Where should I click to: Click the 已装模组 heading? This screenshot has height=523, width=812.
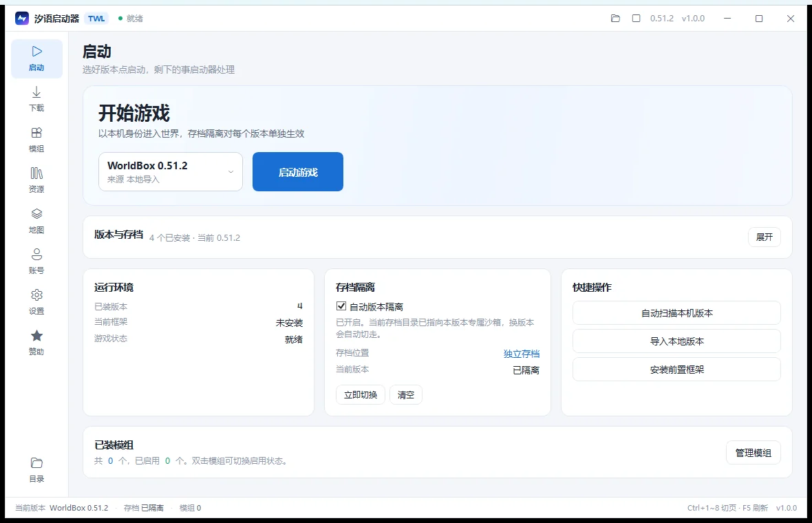coord(114,445)
